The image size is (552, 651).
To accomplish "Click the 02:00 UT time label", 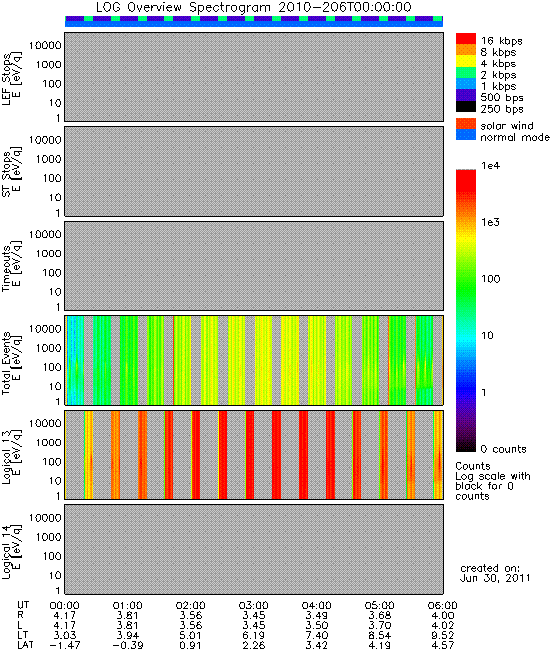I will pyautogui.click(x=191, y=606).
